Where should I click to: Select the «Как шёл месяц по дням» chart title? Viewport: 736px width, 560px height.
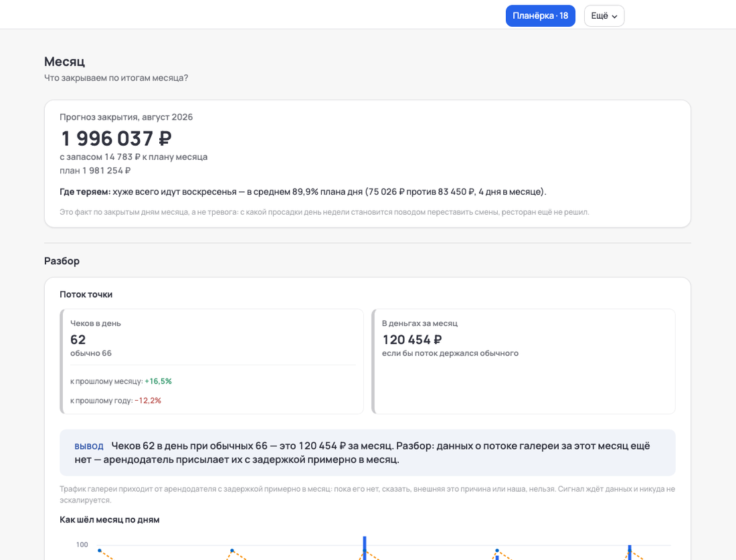pyautogui.click(x=109, y=520)
